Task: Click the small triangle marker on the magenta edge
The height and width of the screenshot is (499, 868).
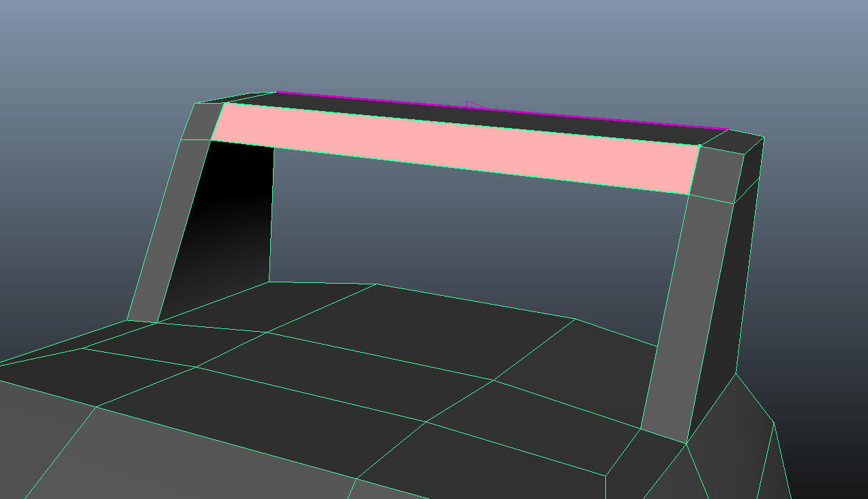Action: tap(475, 105)
